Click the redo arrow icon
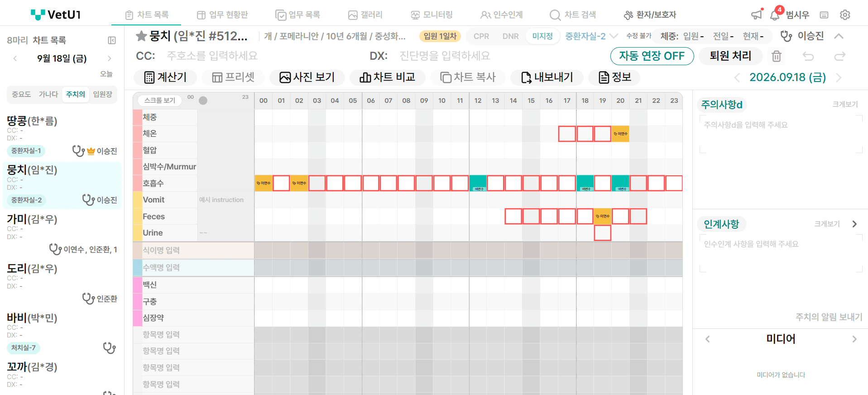The image size is (868, 395). pos(840,56)
